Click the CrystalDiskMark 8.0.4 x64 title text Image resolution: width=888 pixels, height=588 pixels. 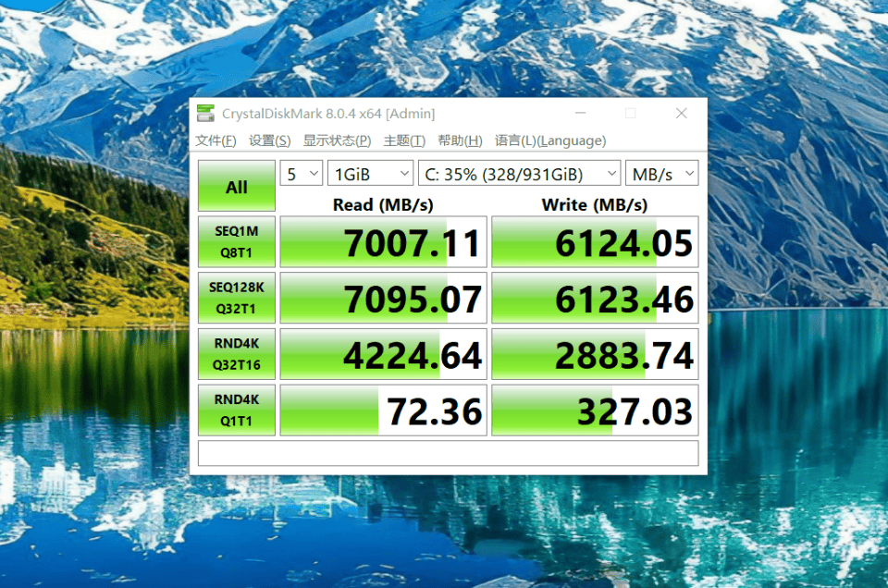pyautogui.click(x=328, y=114)
